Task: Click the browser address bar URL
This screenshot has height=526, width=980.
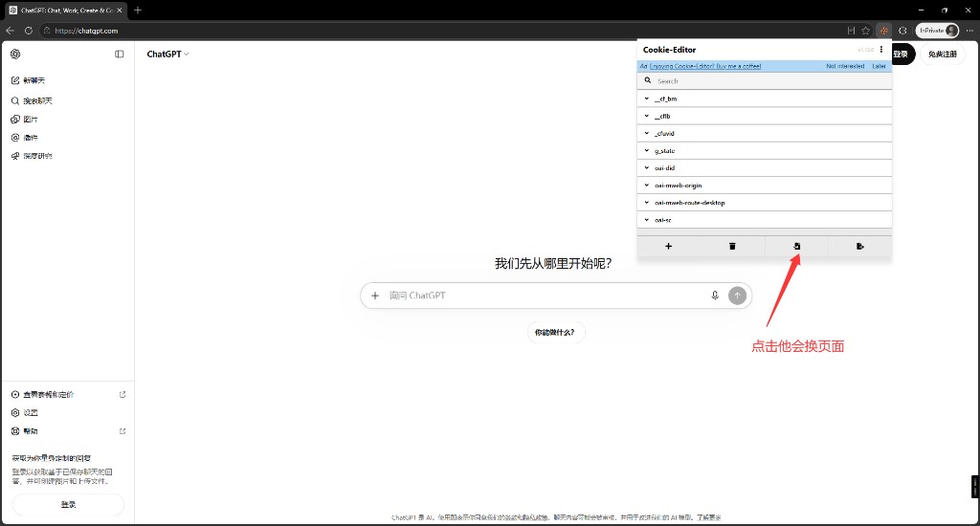Action: coord(86,31)
